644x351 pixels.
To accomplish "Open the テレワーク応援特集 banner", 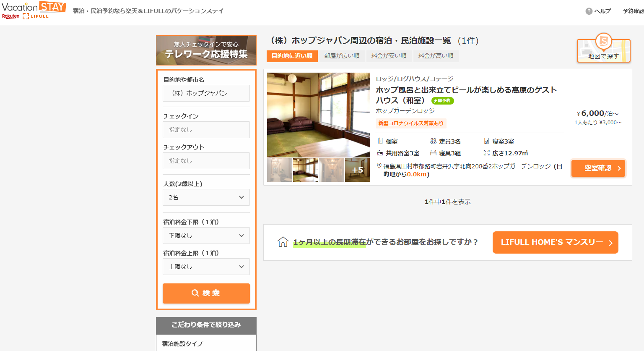I will click(206, 50).
